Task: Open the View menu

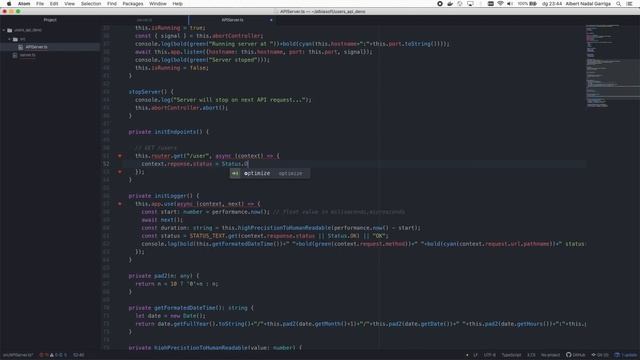Action: [69, 4]
